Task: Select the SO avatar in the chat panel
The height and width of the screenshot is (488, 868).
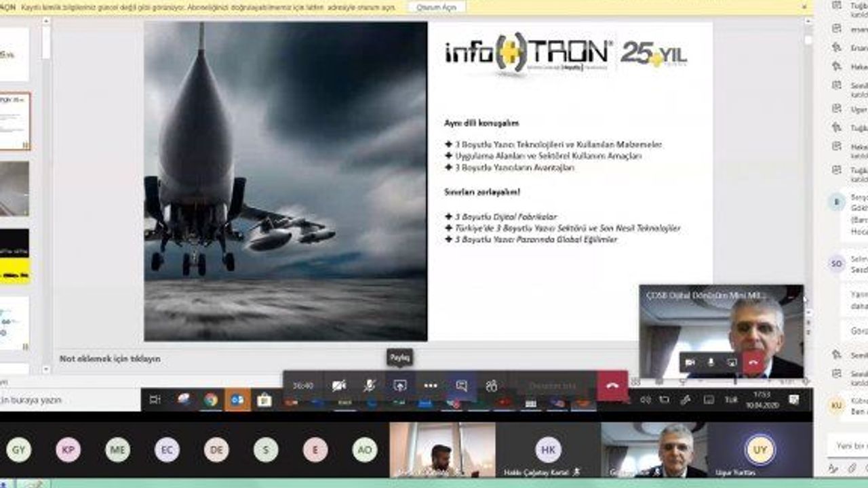Action: [x=837, y=263]
